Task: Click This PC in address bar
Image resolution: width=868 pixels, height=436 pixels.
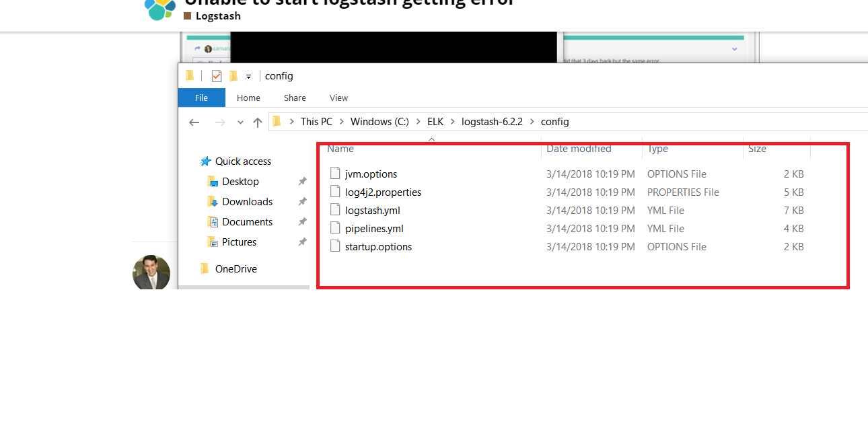Action: pos(316,122)
